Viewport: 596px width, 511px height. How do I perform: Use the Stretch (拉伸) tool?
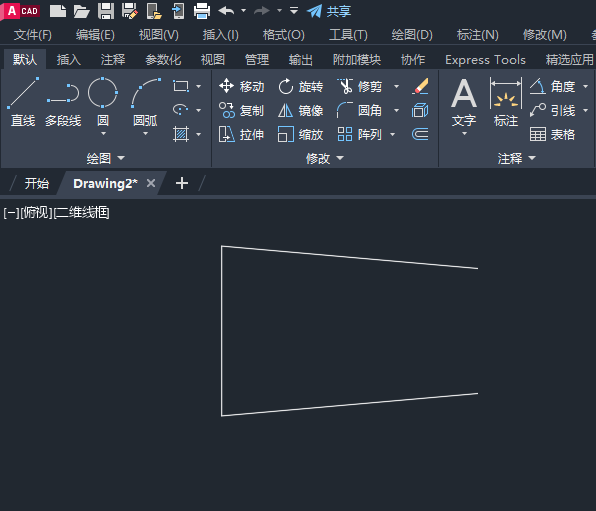241,134
